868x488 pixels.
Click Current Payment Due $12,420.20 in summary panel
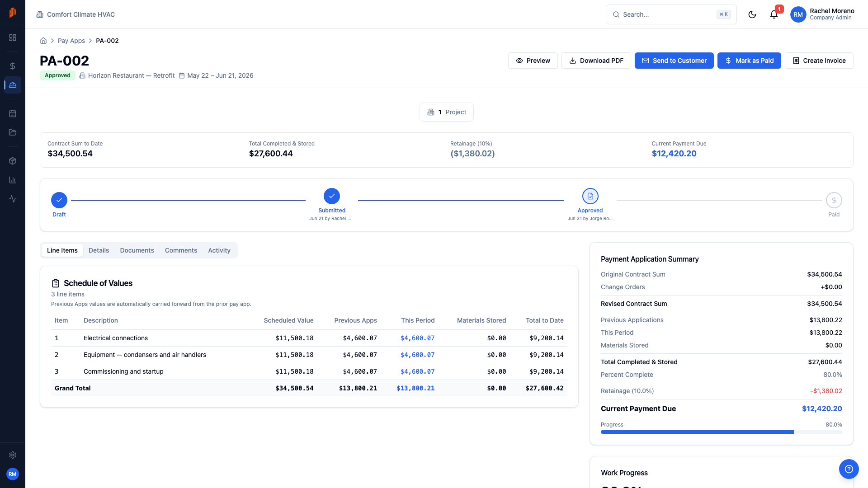[x=822, y=408]
